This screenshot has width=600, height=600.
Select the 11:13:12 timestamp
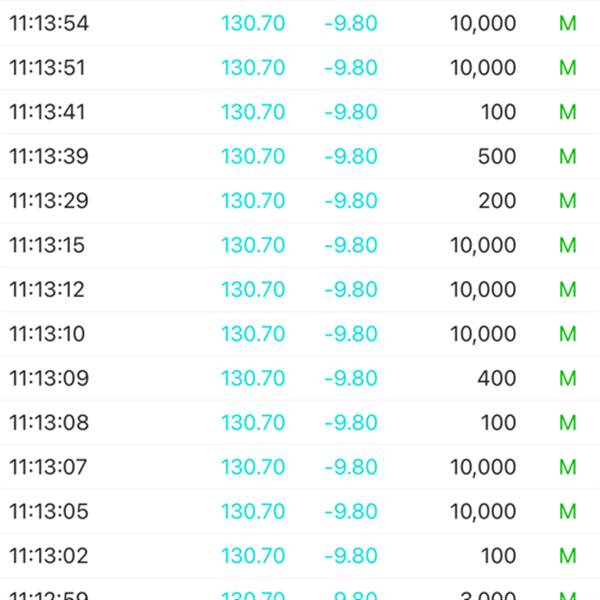[47, 290]
